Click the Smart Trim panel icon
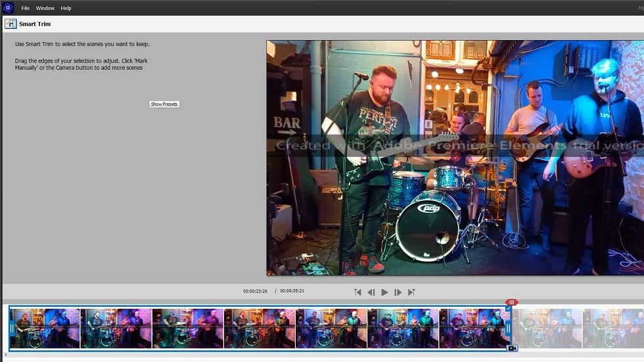This screenshot has height=362, width=644. (11, 24)
